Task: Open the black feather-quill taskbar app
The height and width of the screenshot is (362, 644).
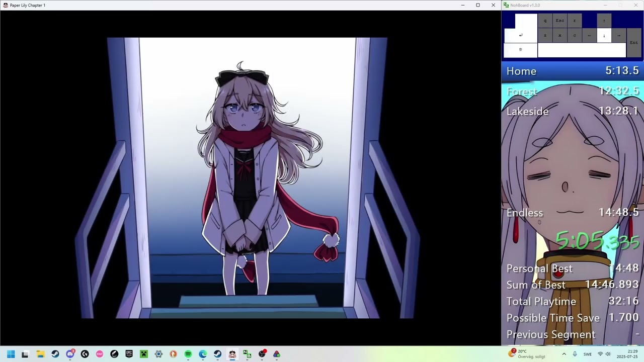Action: click(x=114, y=354)
